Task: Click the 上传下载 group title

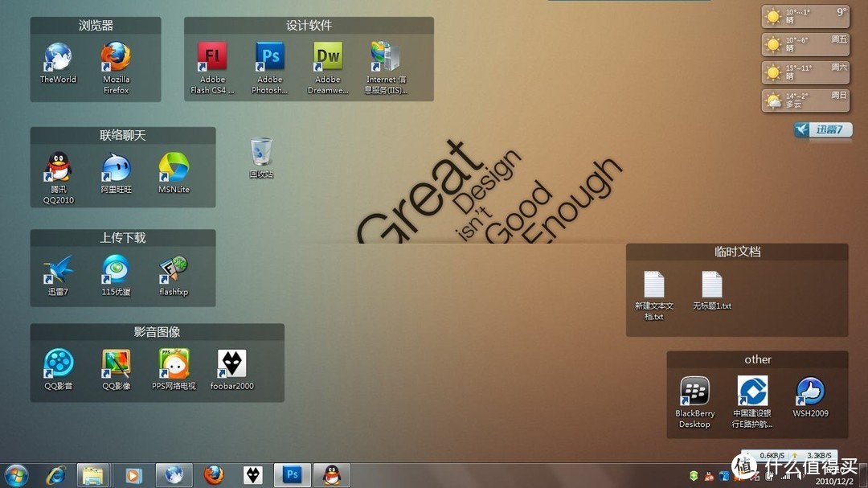Action: click(x=123, y=238)
